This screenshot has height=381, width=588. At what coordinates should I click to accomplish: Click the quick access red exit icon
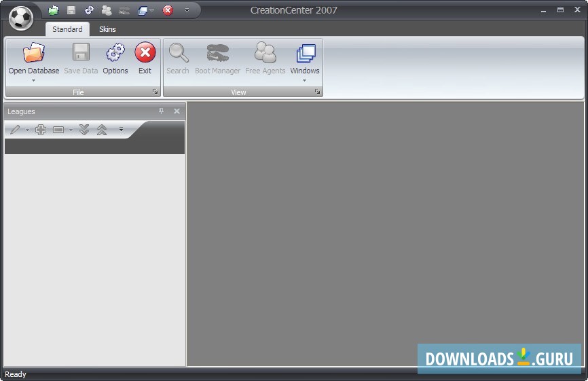168,10
